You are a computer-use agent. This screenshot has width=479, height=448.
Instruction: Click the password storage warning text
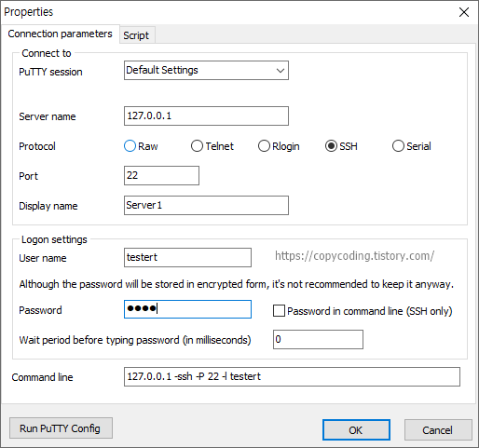(x=237, y=284)
